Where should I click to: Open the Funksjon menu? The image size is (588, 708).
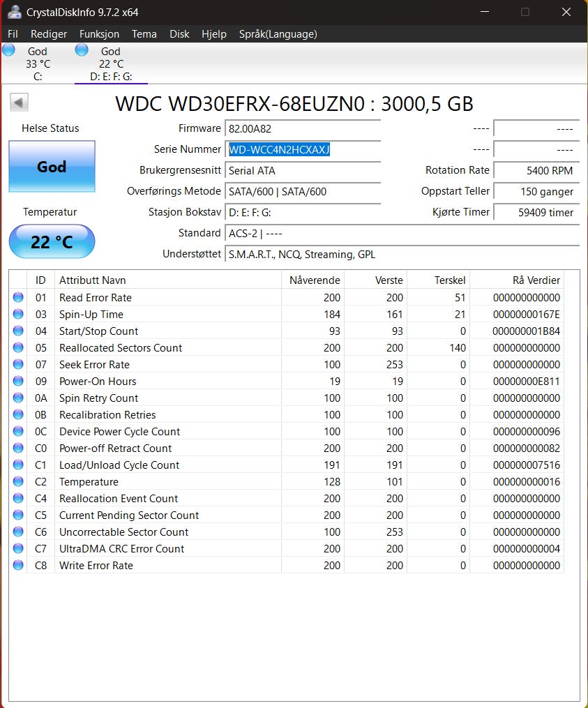pos(99,34)
